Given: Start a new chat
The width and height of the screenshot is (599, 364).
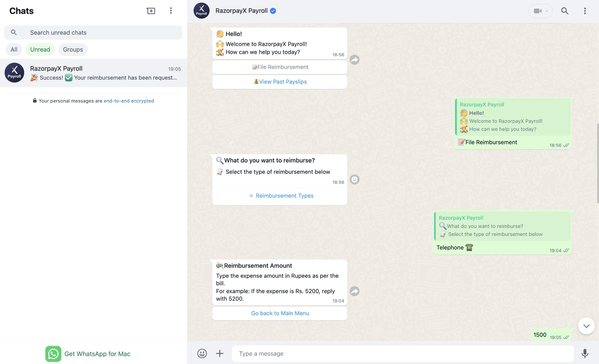Looking at the screenshot, I should point(151,11).
